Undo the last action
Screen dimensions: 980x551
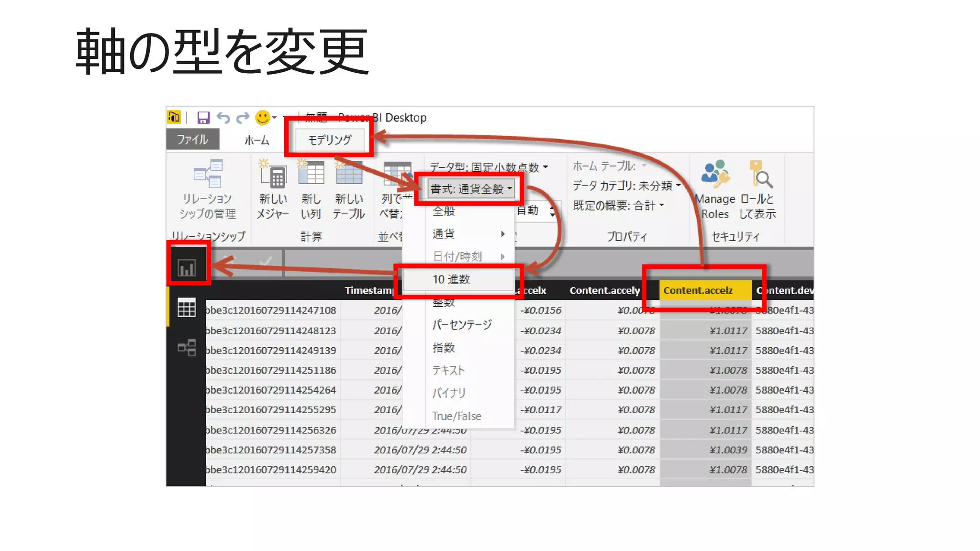[223, 117]
